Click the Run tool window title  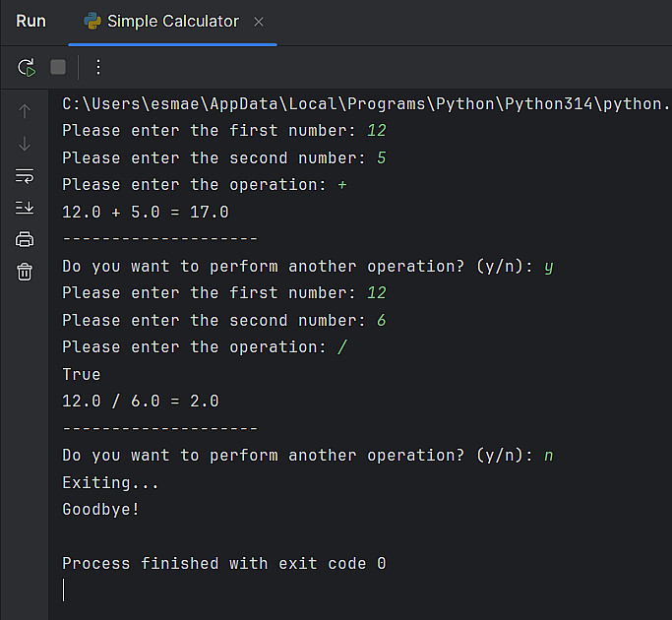[31, 22]
